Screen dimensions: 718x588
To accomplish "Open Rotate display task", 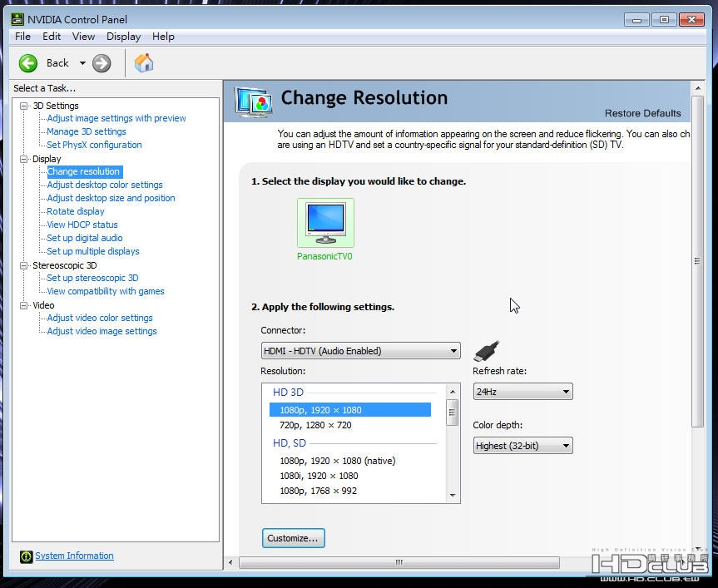I will (76, 211).
